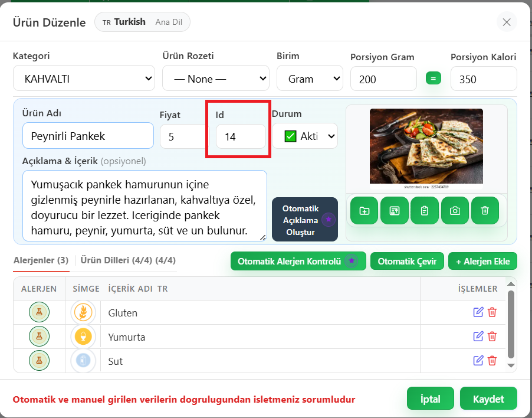Image resolution: width=532 pixels, height=418 pixels.
Task: Toggle the allergen flask indicator on the Gluten row
Action: [39, 312]
